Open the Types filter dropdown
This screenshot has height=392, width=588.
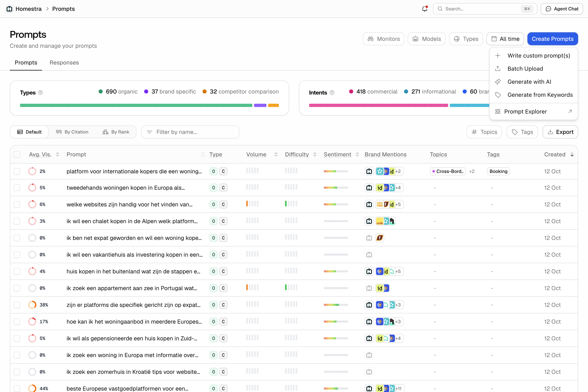click(466, 39)
